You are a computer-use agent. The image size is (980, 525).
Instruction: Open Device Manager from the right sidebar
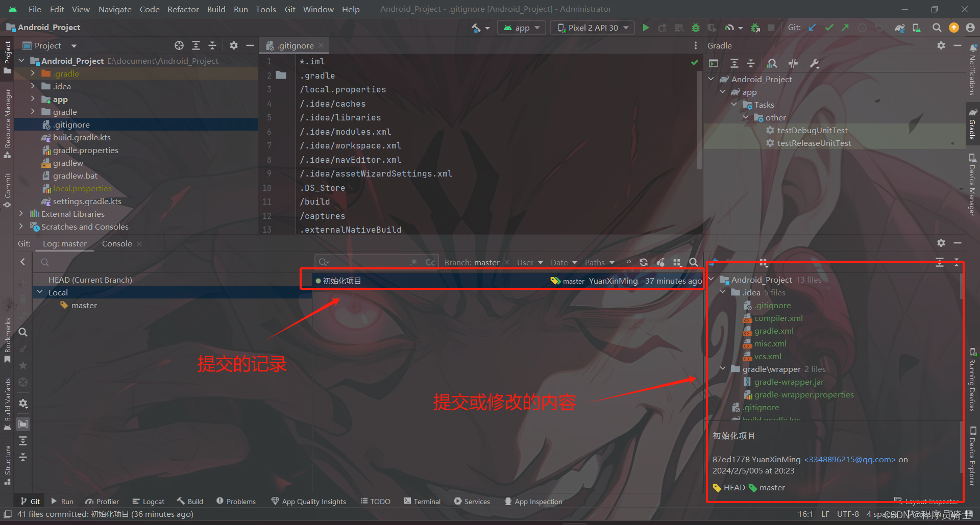972,184
